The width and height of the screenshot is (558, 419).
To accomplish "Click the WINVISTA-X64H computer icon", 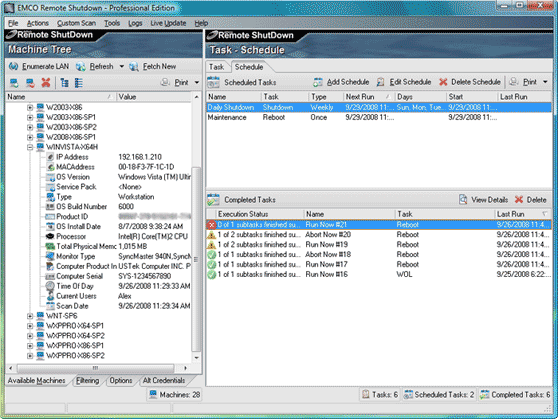I will pos(40,147).
